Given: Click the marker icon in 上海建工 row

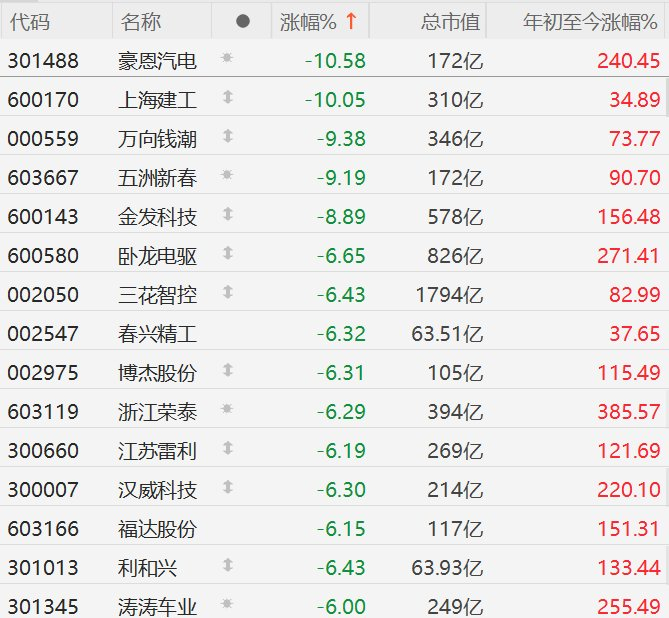Looking at the screenshot, I should (x=227, y=97).
